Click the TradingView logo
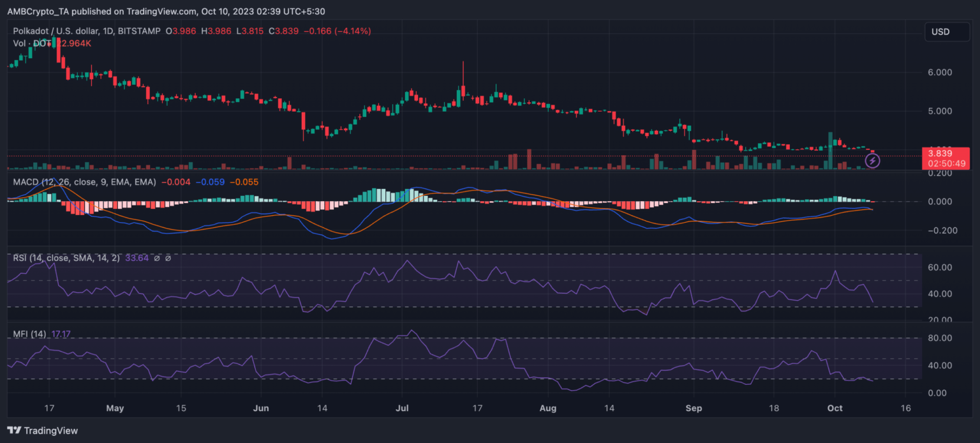Viewport: 980px width, 443px height. click(43, 431)
